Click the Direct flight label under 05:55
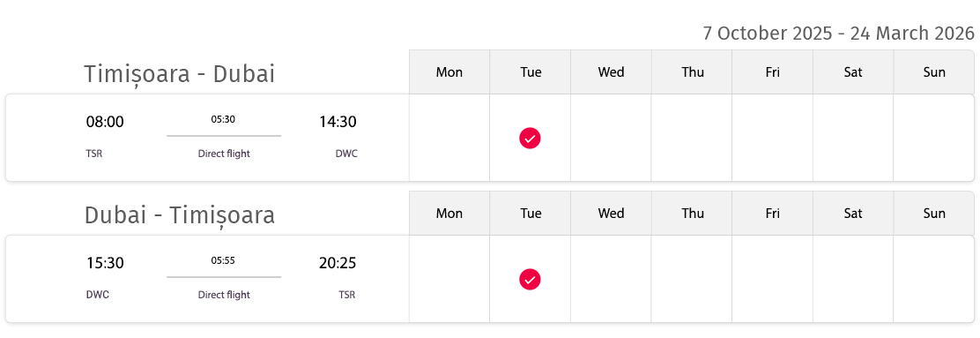The width and height of the screenshot is (980, 338). 224,295
